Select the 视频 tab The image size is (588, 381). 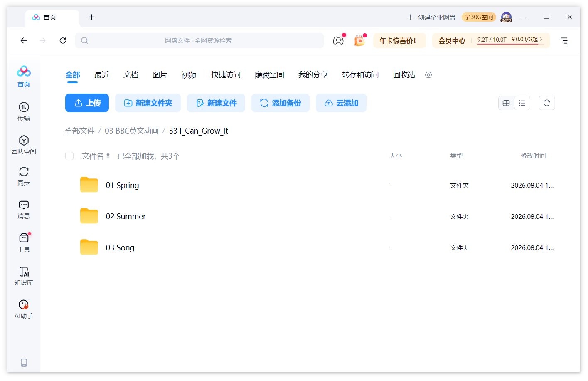point(189,75)
